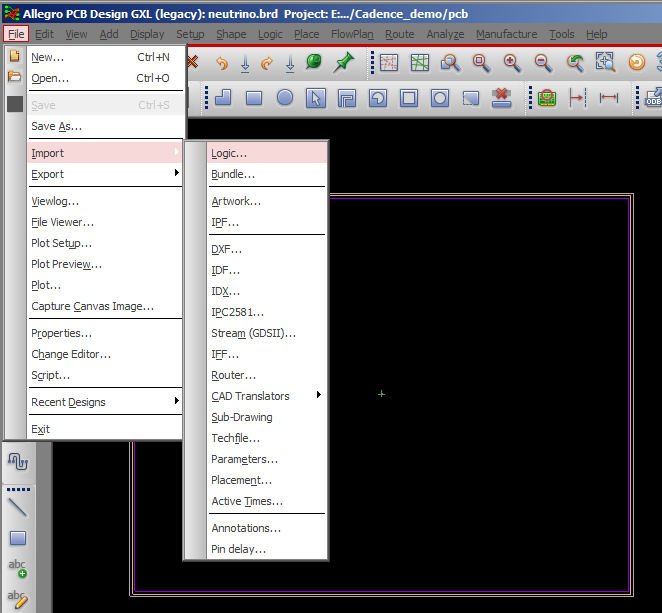Select Properties... in File menu
The image size is (662, 613).
click(x=106, y=333)
